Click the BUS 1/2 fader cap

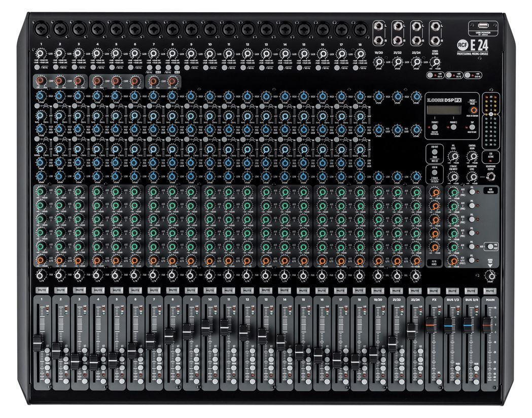[448, 326]
